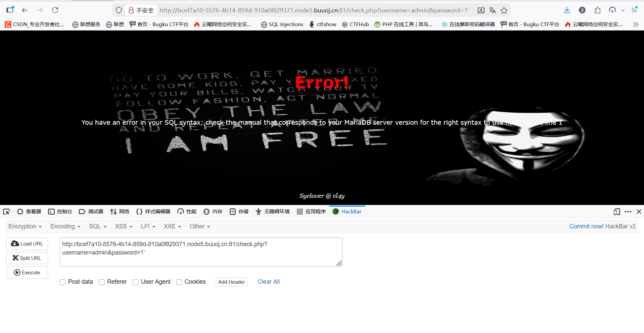The image size is (644, 333).
Task: Expand the Encryption dropdown
Action: click(25, 226)
